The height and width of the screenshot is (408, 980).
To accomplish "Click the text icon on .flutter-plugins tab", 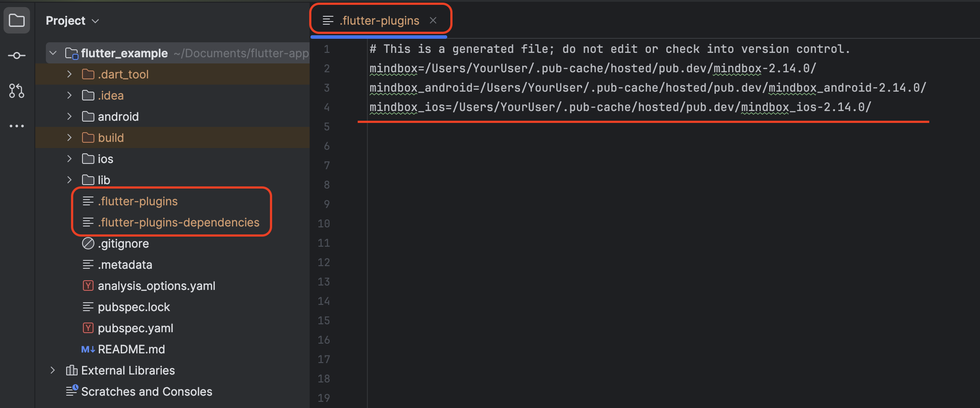I will coord(328,21).
